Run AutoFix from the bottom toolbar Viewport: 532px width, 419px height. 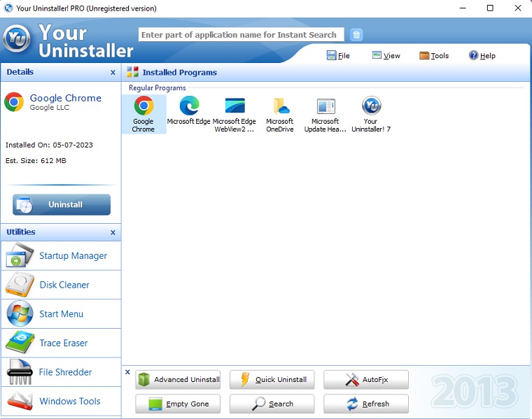click(x=366, y=380)
